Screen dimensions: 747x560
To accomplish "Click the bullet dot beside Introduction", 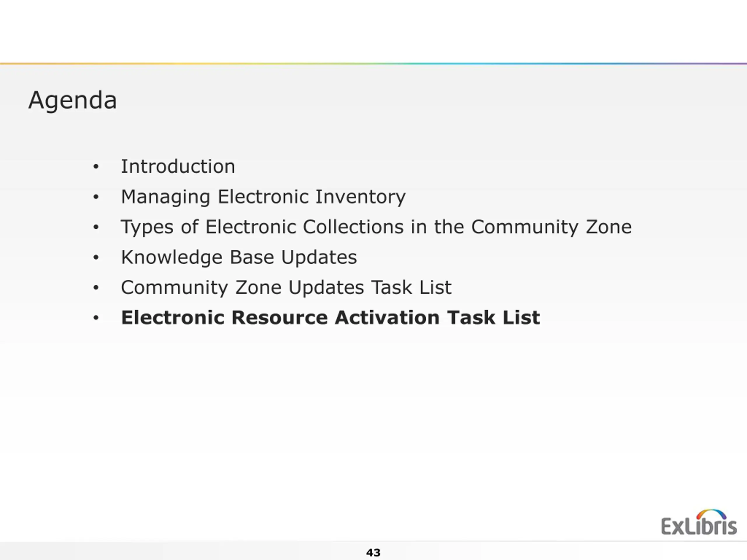I will [96, 167].
